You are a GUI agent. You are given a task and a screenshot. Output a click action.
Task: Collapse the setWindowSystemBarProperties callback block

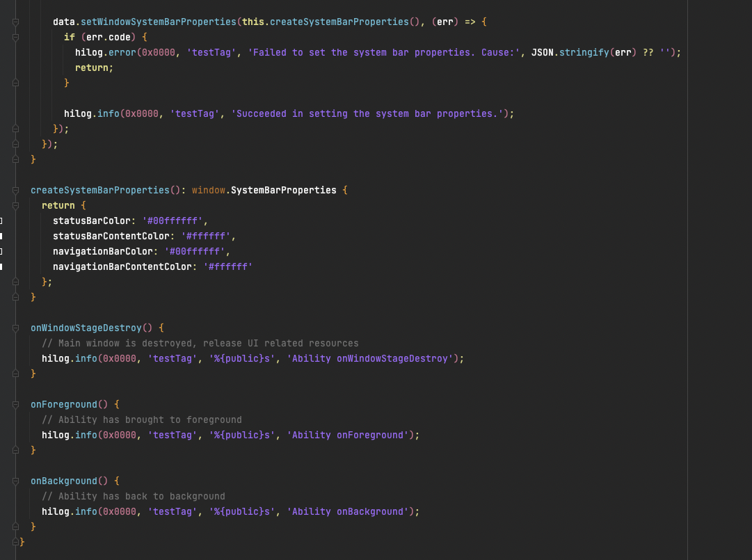(15, 22)
